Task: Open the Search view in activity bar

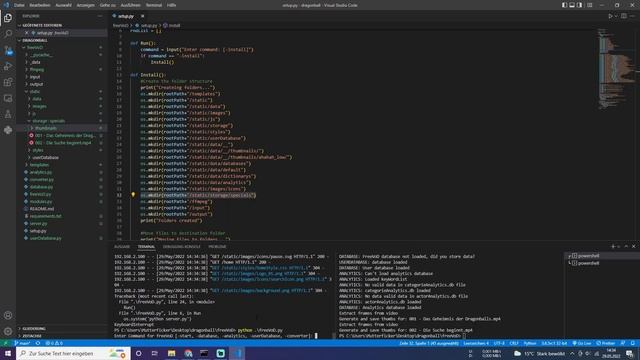Action: 8,34
